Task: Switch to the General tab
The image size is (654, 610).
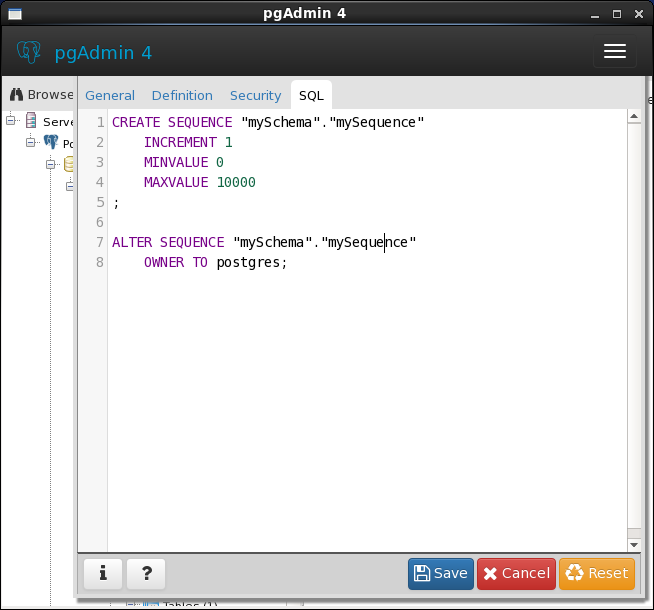Action: point(110,95)
